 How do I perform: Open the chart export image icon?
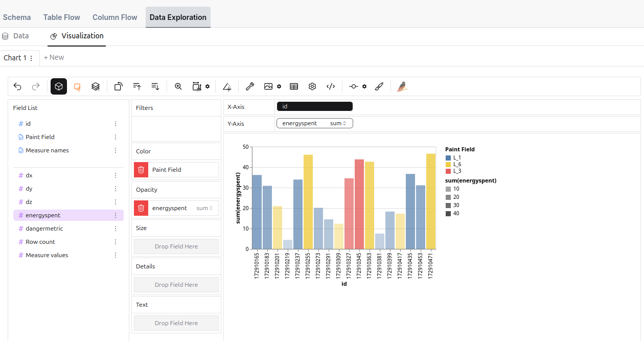point(268,86)
